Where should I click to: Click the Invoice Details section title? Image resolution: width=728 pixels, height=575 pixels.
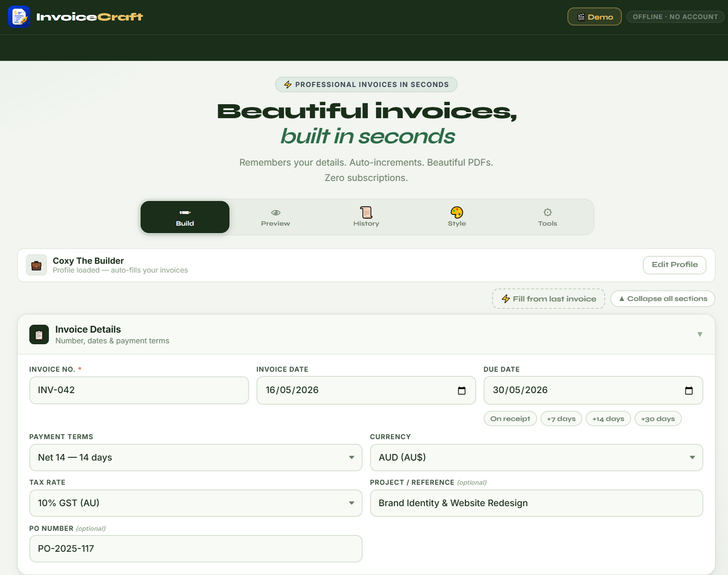[88, 329]
